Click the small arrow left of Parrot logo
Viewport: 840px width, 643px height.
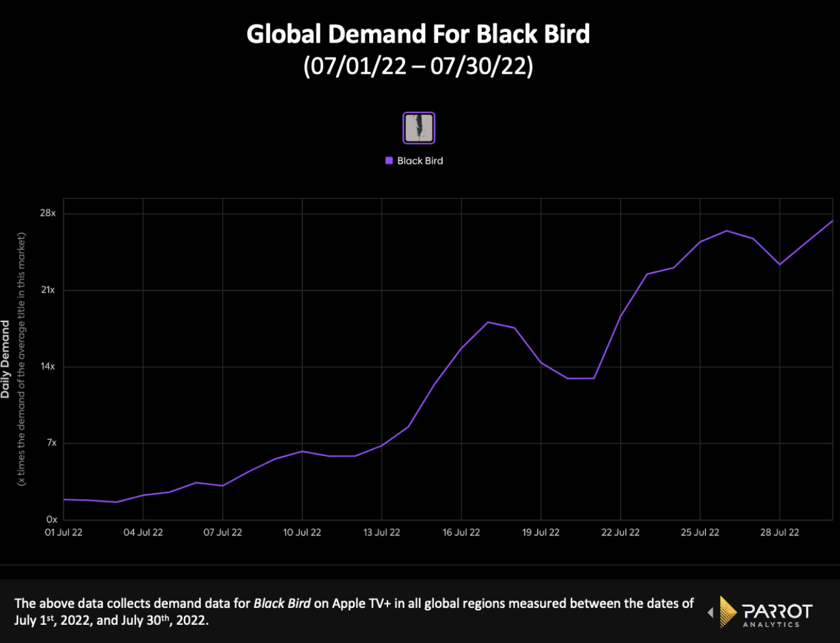710,612
